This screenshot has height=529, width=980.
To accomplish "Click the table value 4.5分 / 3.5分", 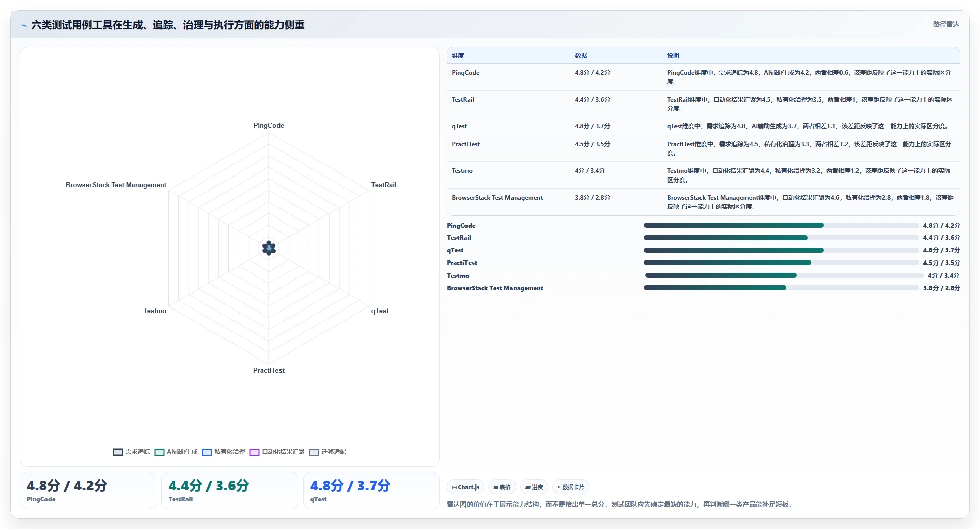I will tap(592, 144).
